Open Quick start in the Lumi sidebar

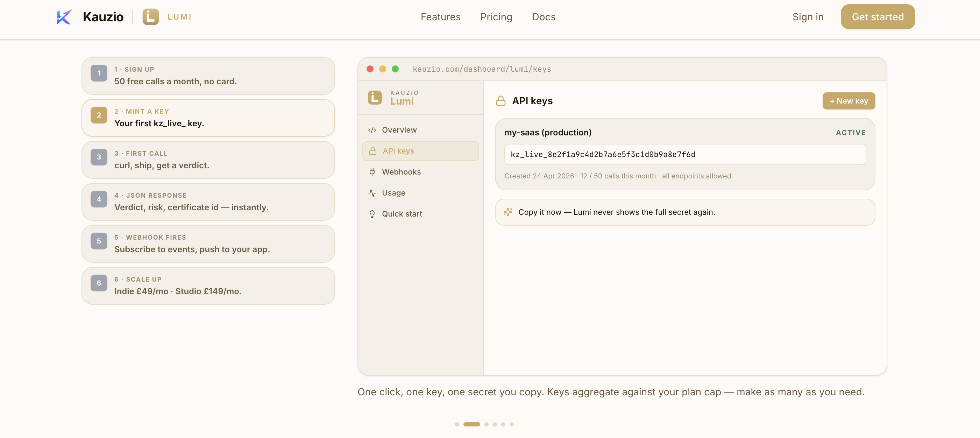tap(420, 214)
